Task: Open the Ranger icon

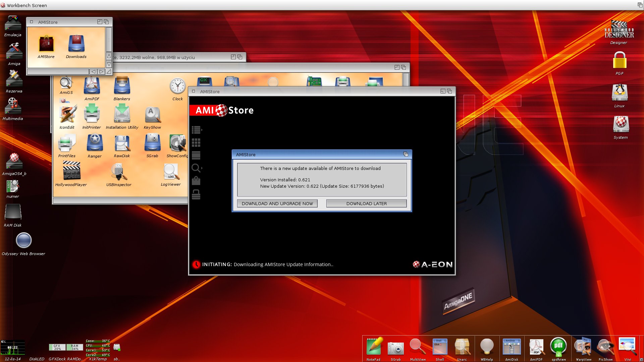Action: pyautogui.click(x=95, y=146)
